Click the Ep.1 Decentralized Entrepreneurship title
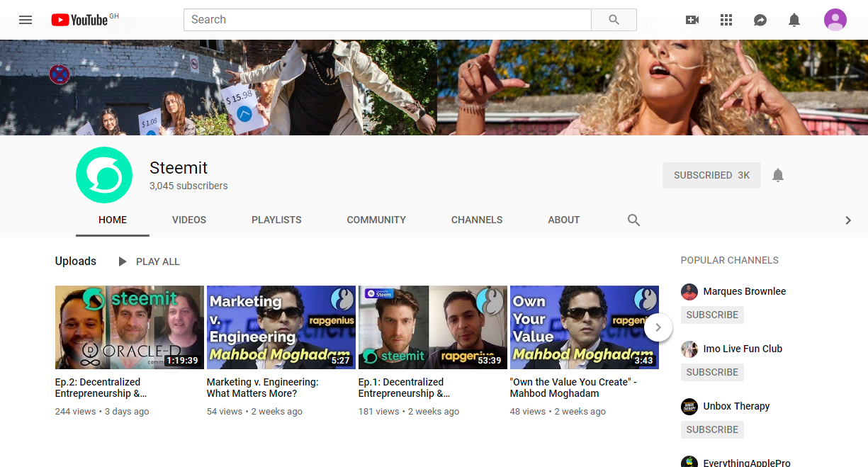 click(x=404, y=388)
